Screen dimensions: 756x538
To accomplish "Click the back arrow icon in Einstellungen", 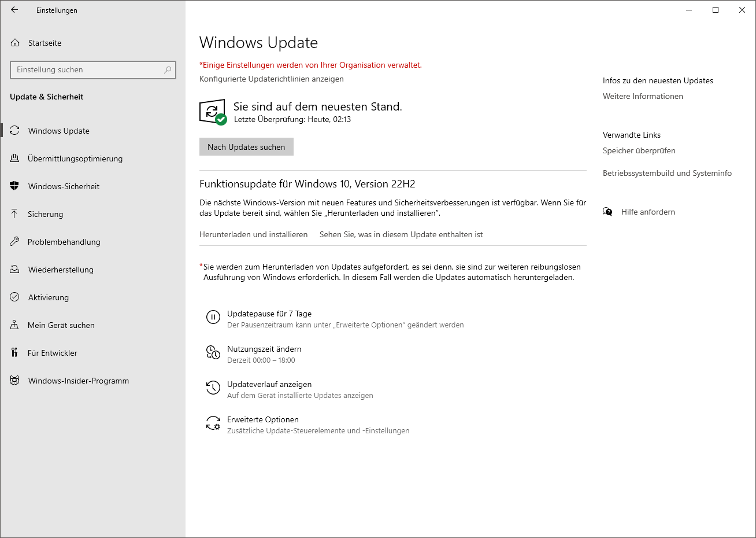I will (14, 10).
